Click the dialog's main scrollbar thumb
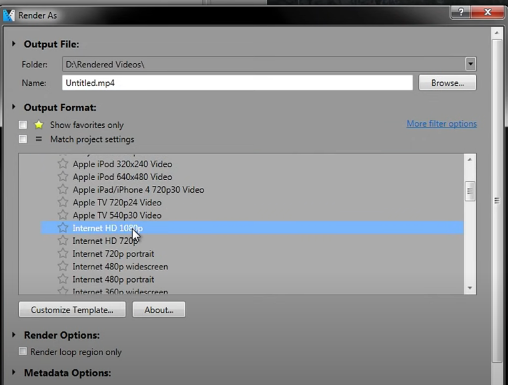508x385 pixels. (x=497, y=200)
